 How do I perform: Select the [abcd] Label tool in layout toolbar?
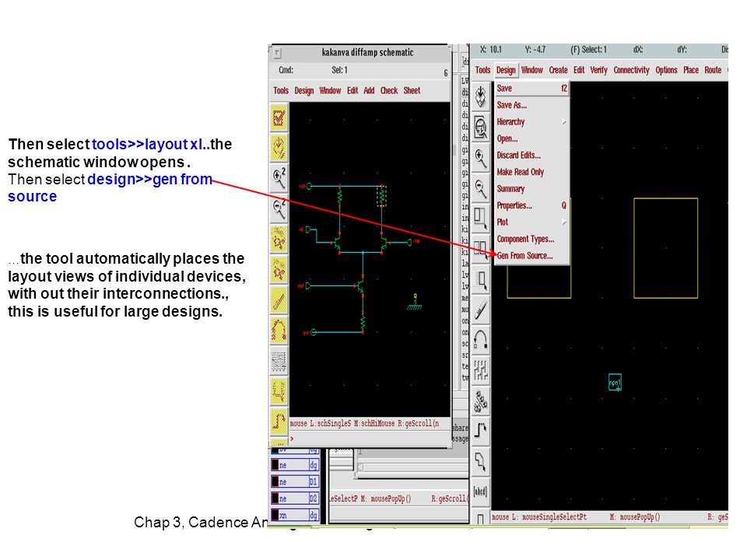pos(481,492)
